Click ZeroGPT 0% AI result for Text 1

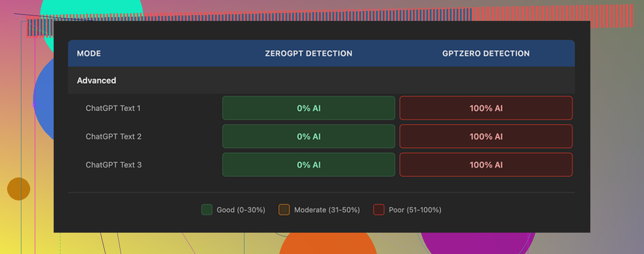[309, 108]
